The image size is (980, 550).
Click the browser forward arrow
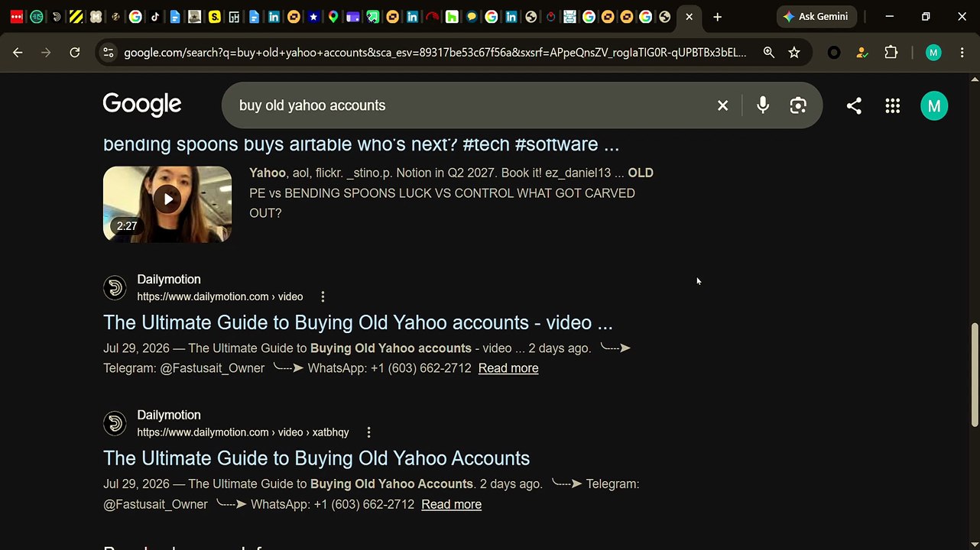pyautogui.click(x=46, y=53)
